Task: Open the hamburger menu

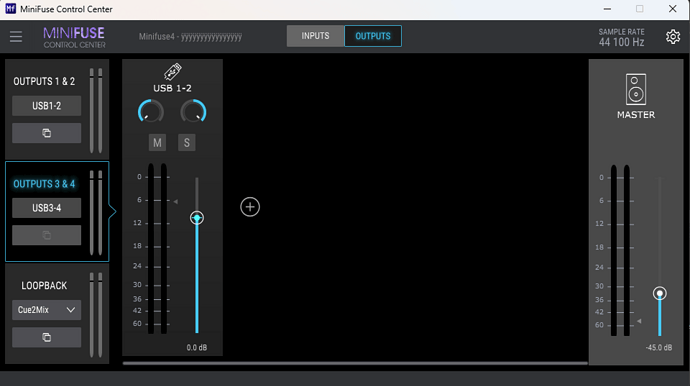Action: coord(16,37)
